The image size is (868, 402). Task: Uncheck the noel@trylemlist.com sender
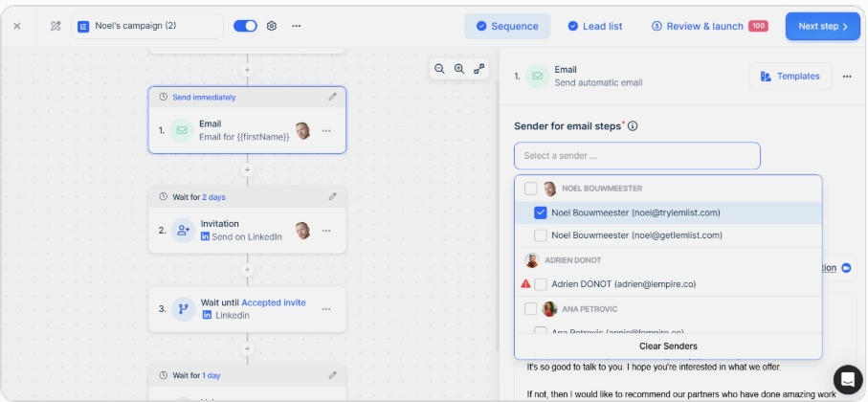[541, 212]
